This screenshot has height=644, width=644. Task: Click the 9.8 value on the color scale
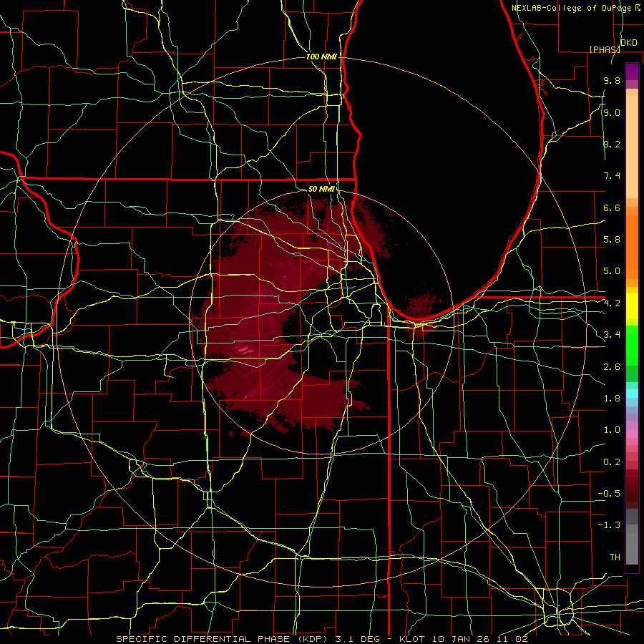click(x=612, y=81)
